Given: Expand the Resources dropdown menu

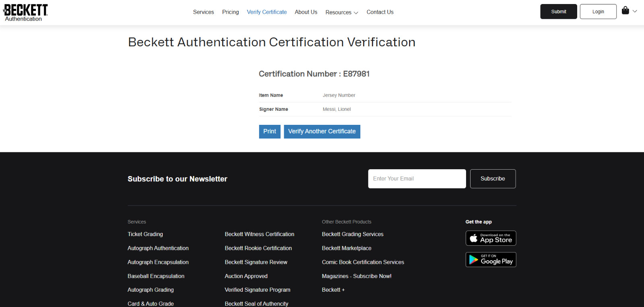Looking at the screenshot, I should point(342,12).
